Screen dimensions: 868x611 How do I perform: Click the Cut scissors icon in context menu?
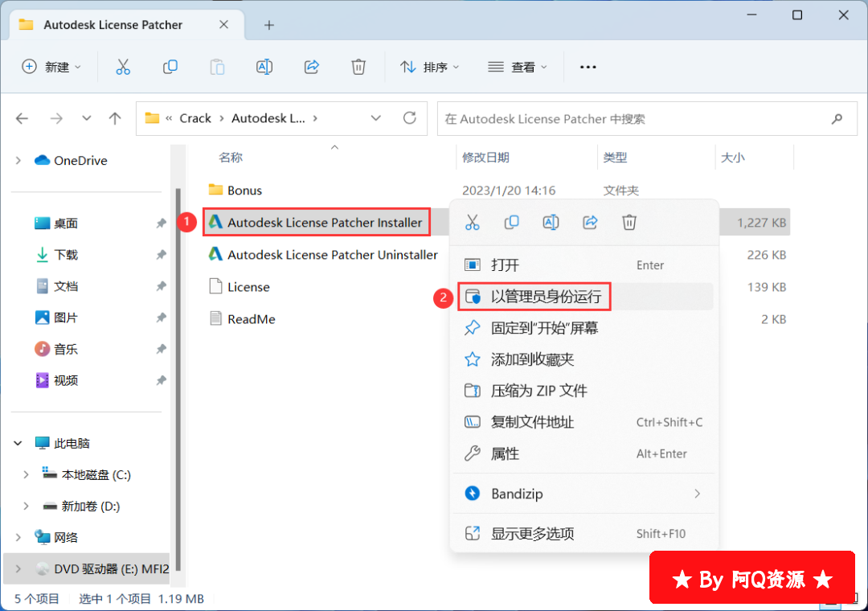[473, 223]
